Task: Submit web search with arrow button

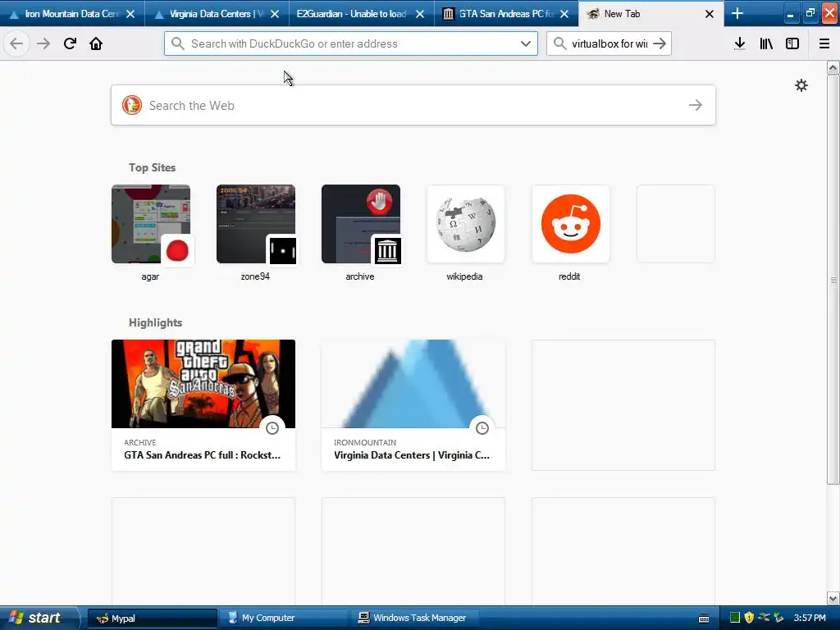Action: pyautogui.click(x=696, y=105)
